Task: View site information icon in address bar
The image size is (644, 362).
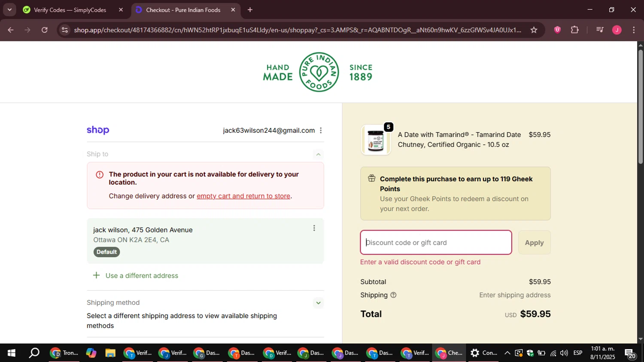Action: pos(65,30)
